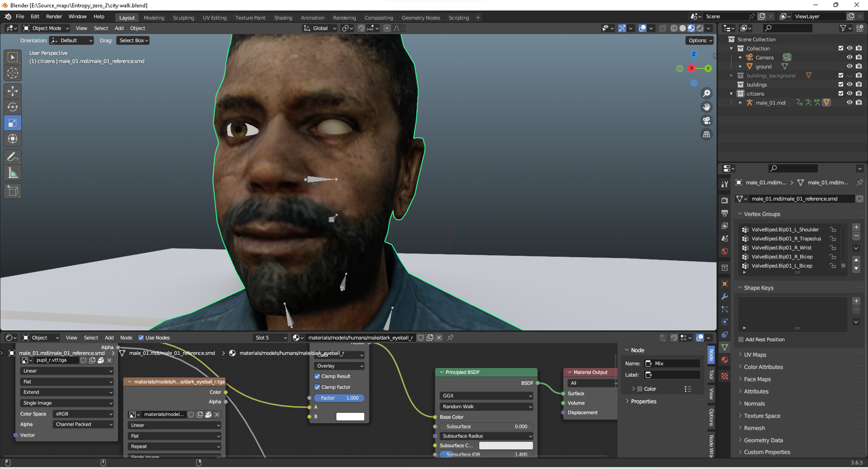Open the Select Box drag dropdown
The height and width of the screenshot is (469, 868).
click(133, 40)
